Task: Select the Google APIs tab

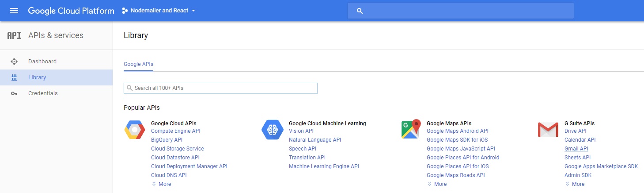Action: (138, 64)
